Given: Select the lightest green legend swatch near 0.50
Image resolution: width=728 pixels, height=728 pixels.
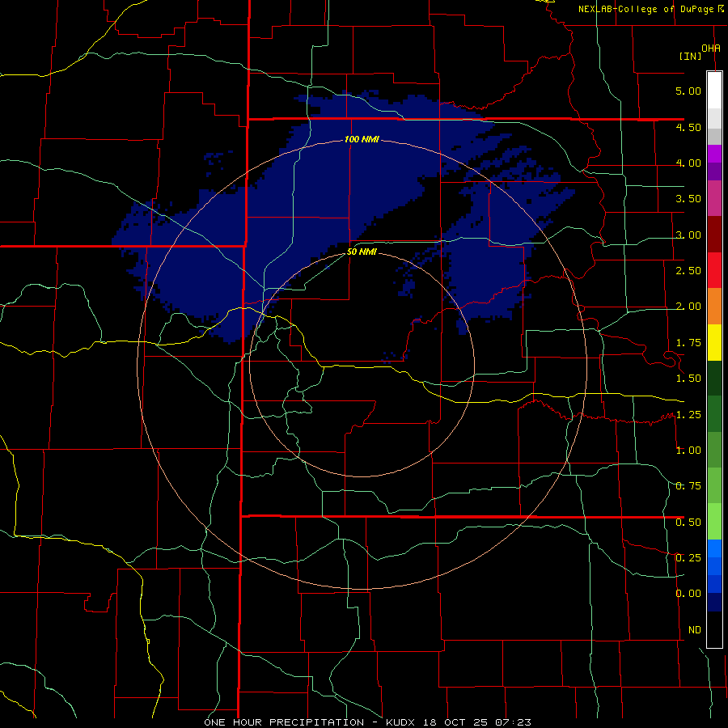Looking at the screenshot, I should [x=714, y=522].
